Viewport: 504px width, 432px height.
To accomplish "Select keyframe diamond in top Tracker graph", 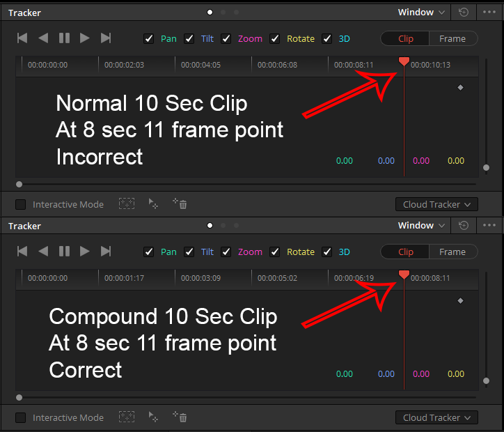I will click(x=460, y=88).
